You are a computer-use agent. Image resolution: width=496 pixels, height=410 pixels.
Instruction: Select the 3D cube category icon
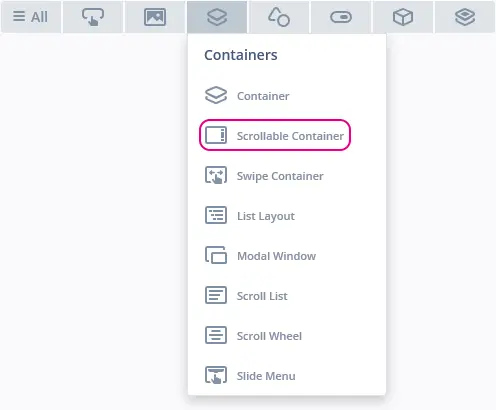403,17
